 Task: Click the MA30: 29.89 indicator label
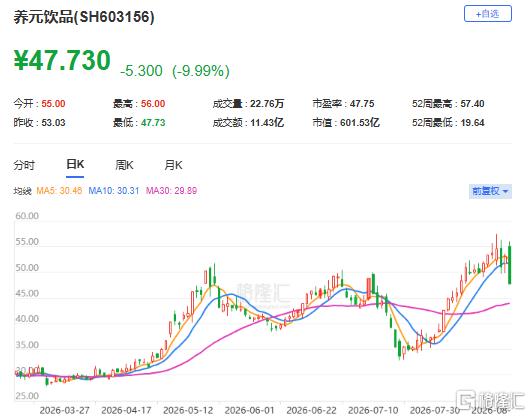pos(171,191)
